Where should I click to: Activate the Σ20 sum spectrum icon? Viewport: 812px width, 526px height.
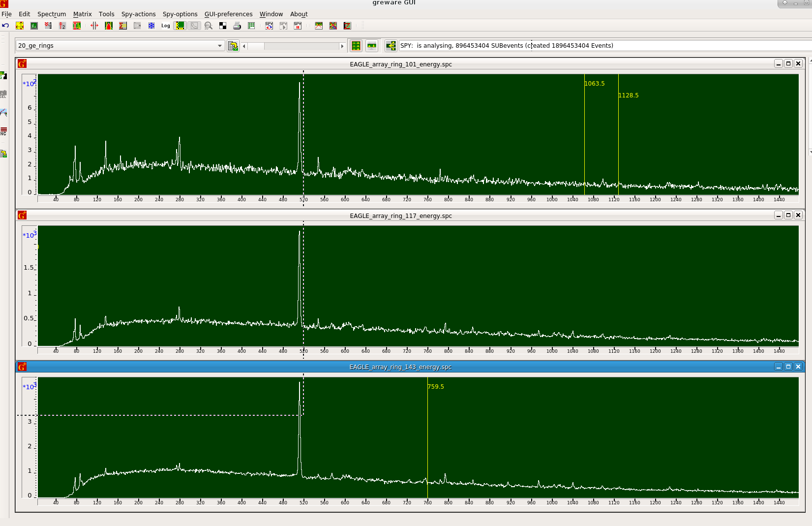122,26
